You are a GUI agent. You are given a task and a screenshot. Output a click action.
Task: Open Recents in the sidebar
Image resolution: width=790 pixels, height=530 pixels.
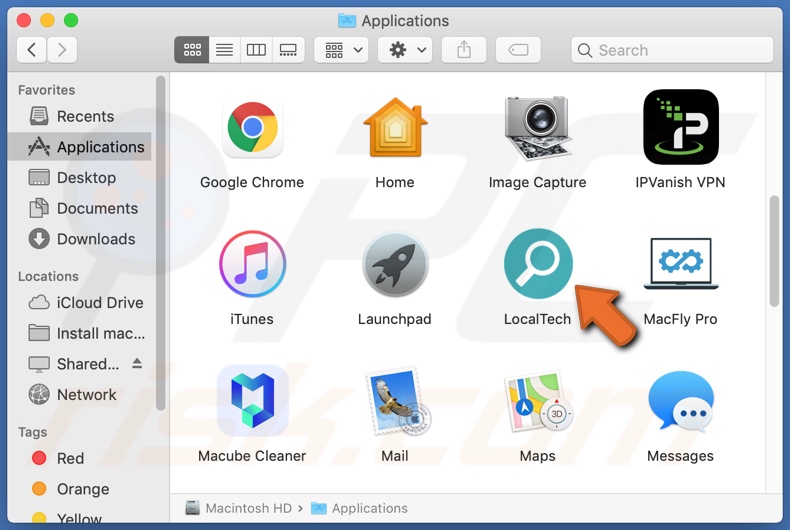81,116
